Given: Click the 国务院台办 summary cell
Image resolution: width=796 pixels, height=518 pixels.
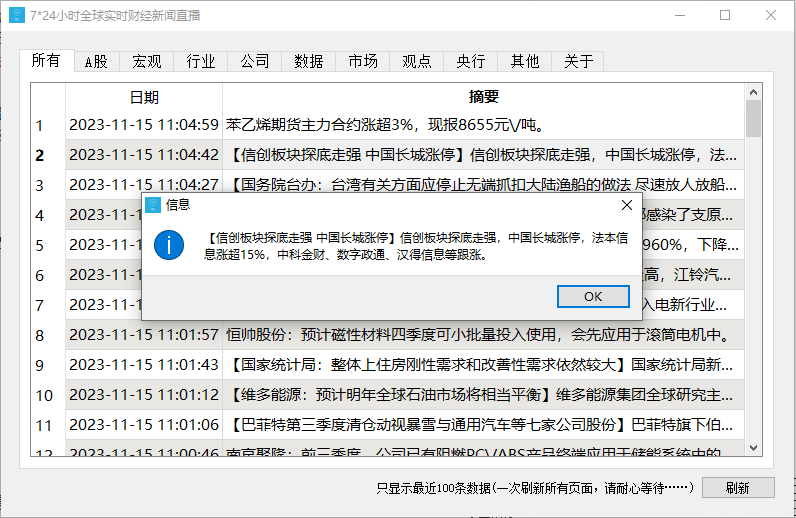Looking at the screenshot, I should click(x=483, y=185).
